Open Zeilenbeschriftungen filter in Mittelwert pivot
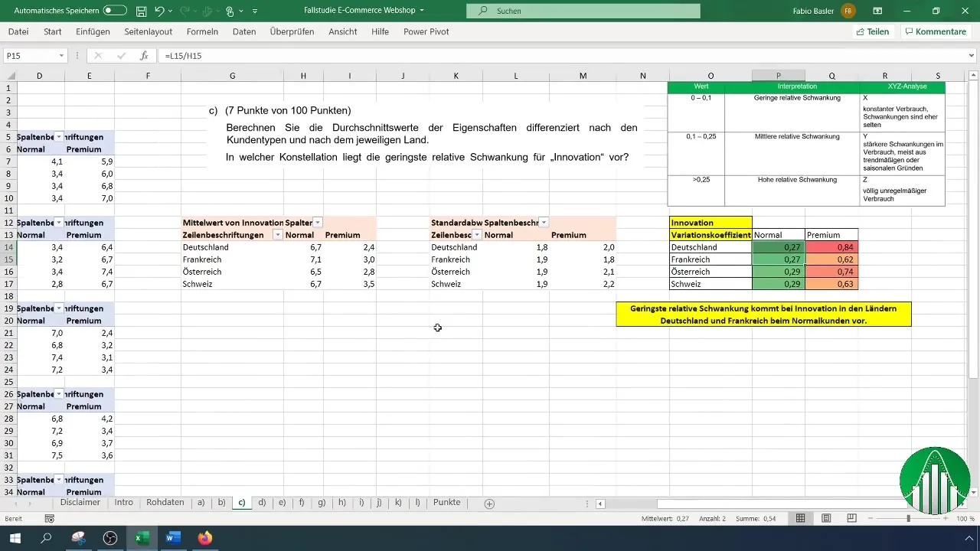Screen dimensions: 980x551 (277, 235)
